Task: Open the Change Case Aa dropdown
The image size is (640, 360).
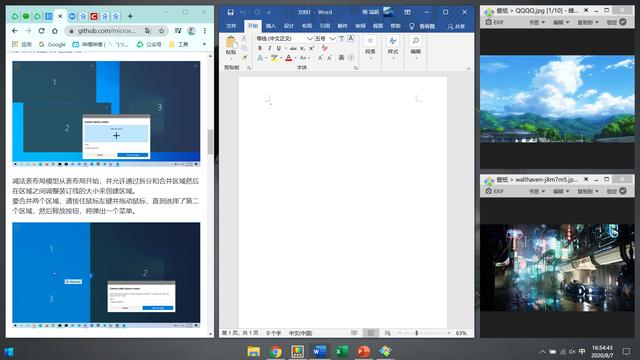Action: [x=304, y=58]
